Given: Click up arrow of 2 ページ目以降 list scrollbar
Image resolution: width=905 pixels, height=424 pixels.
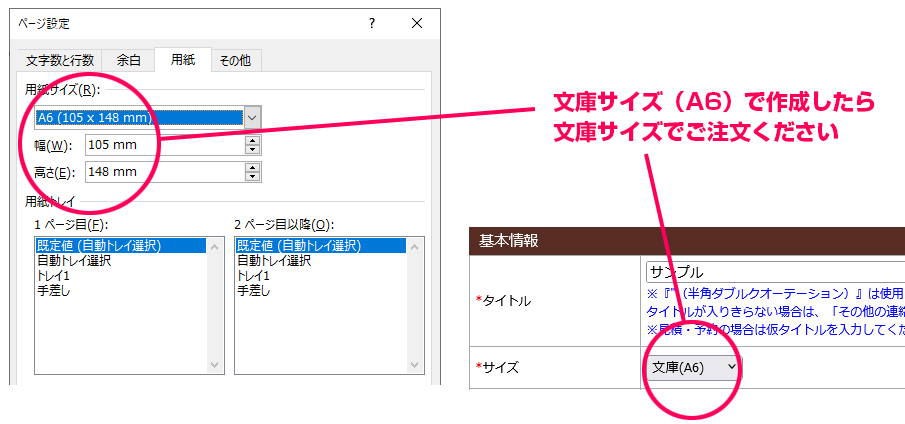Looking at the screenshot, I should coord(415,246).
